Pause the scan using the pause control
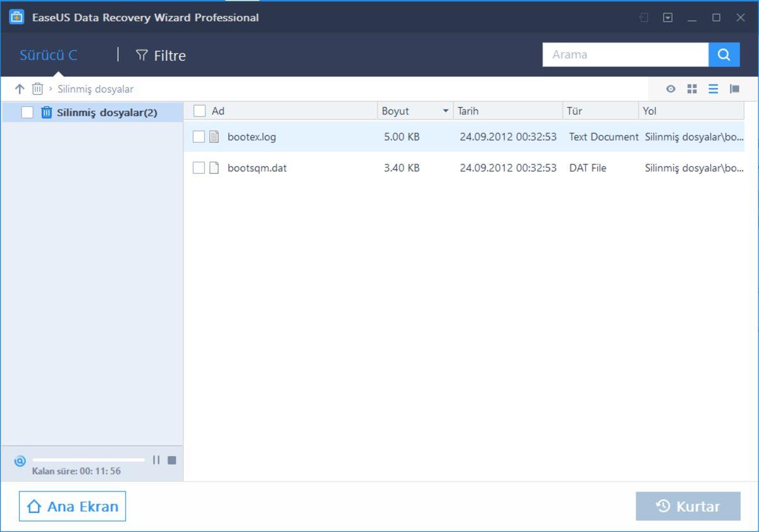 point(156,460)
